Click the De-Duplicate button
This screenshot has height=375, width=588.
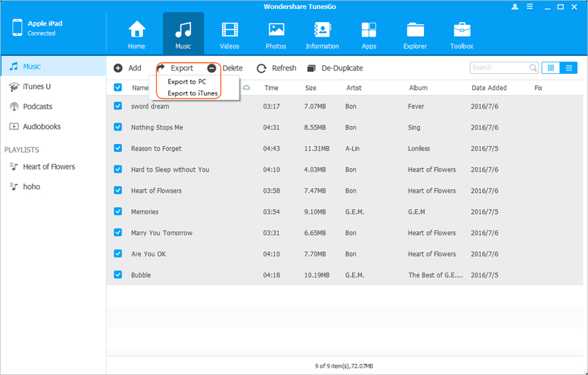pyautogui.click(x=335, y=68)
